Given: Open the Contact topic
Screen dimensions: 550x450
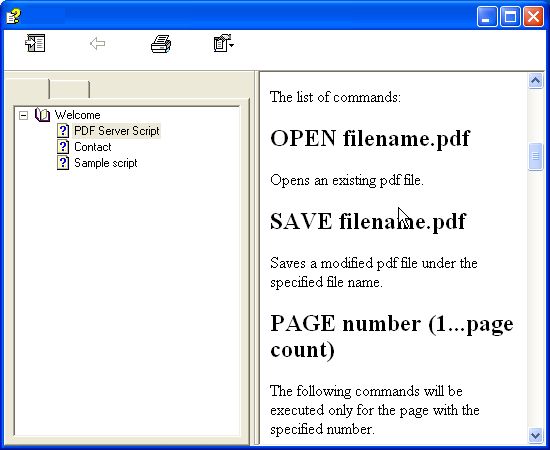Looking at the screenshot, I should point(93,147).
